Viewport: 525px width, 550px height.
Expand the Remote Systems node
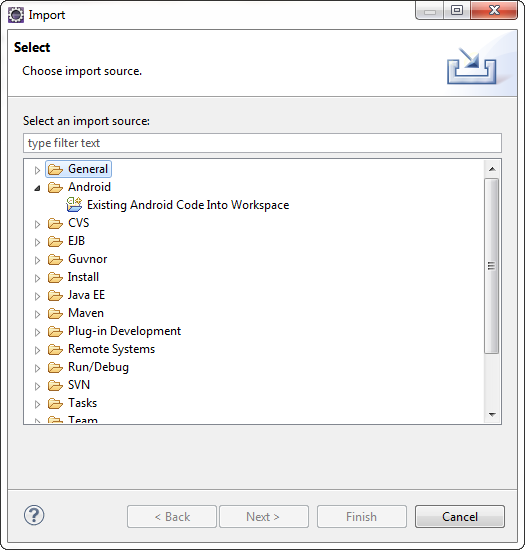[37, 350]
